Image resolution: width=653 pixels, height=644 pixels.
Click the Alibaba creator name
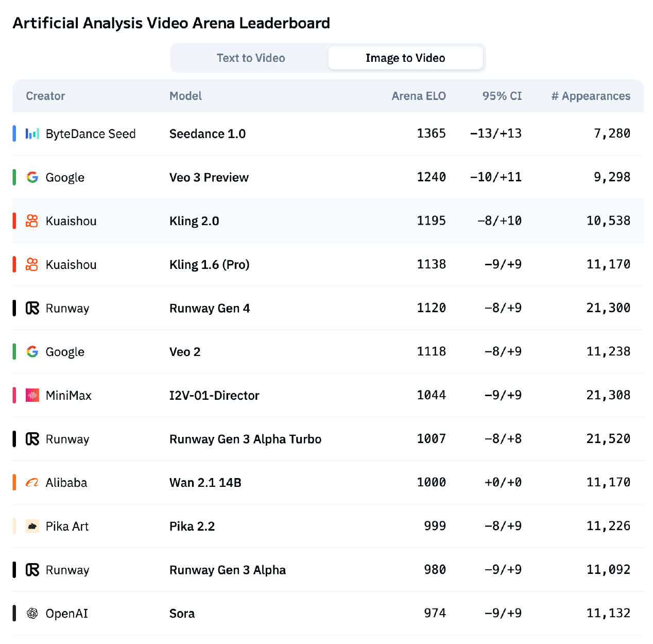point(66,483)
